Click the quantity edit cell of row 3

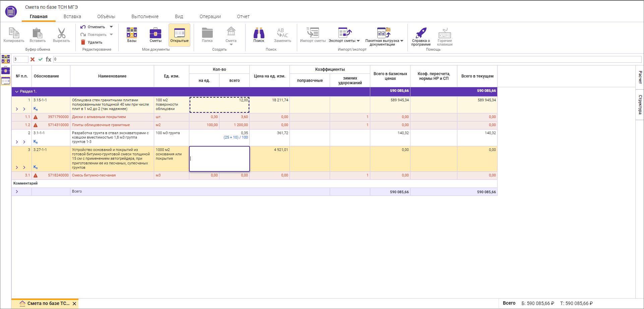[219, 159]
